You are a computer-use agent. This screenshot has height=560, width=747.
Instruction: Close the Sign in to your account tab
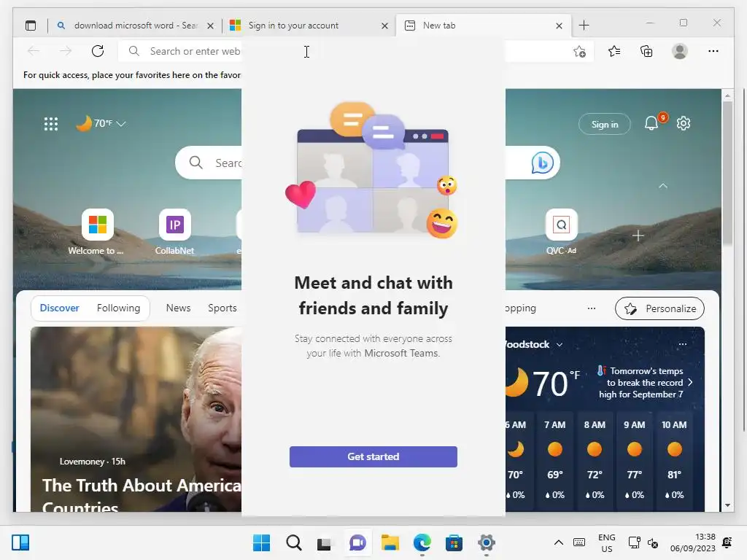[384, 26]
